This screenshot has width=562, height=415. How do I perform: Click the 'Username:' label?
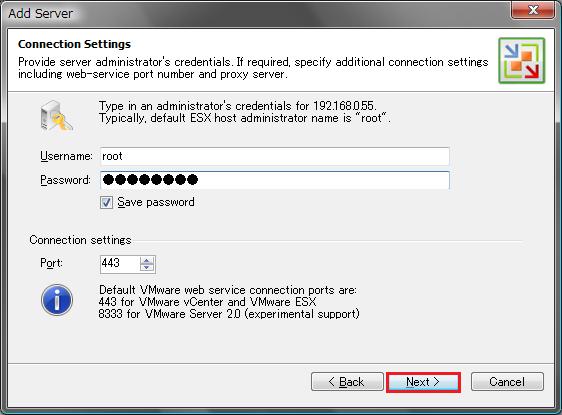pos(66,156)
